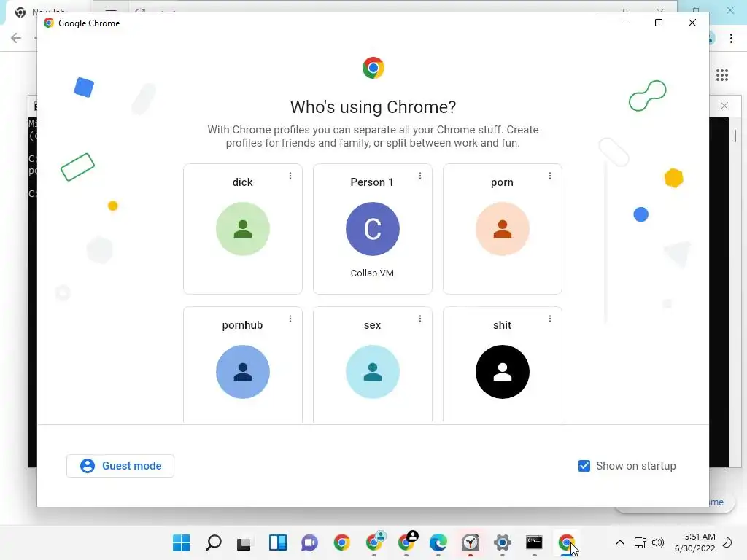Maximize the Google Chrome profile picker window
The height and width of the screenshot is (560, 747).
coord(659,23)
